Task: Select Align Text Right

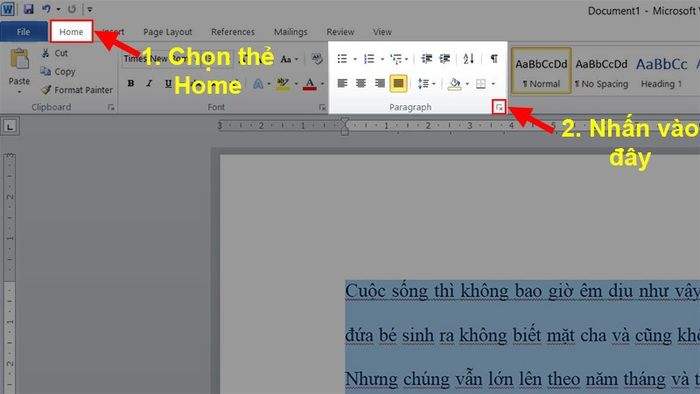Action: [379, 83]
